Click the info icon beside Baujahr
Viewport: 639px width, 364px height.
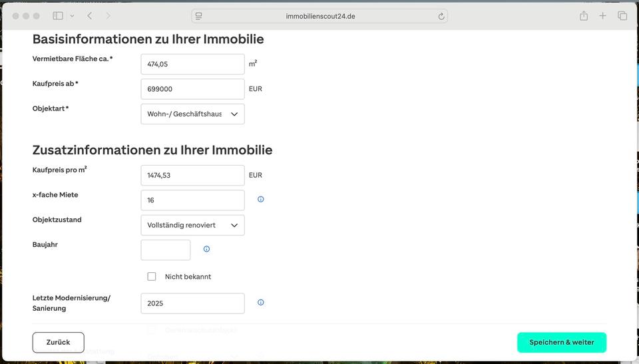click(x=206, y=249)
